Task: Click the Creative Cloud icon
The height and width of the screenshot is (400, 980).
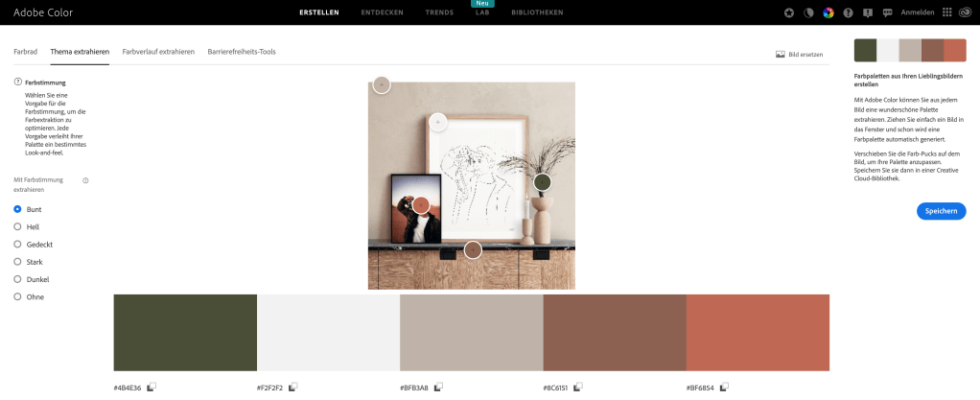Action: coord(965,12)
